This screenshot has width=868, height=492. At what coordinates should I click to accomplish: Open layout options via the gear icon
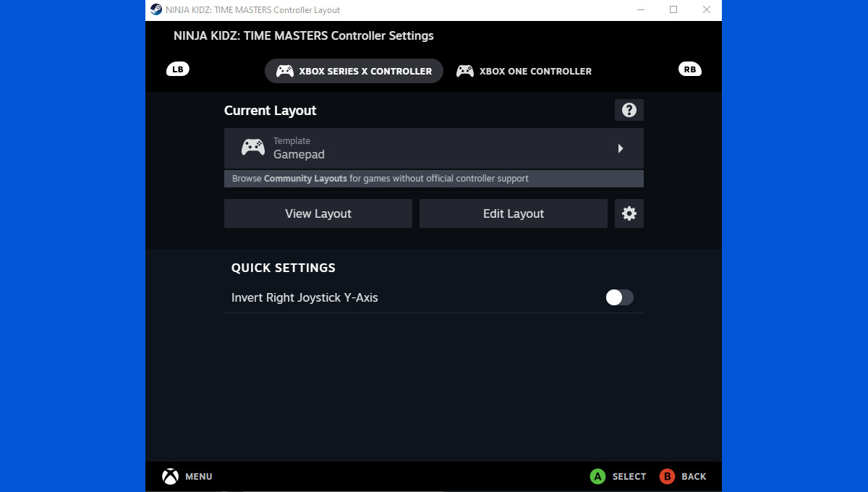(629, 213)
